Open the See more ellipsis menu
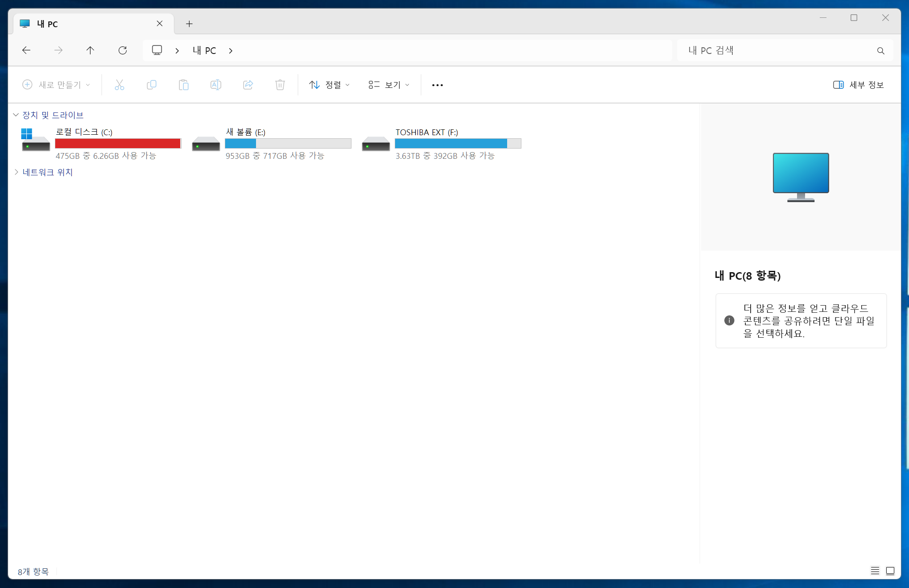909x588 pixels. coord(437,85)
